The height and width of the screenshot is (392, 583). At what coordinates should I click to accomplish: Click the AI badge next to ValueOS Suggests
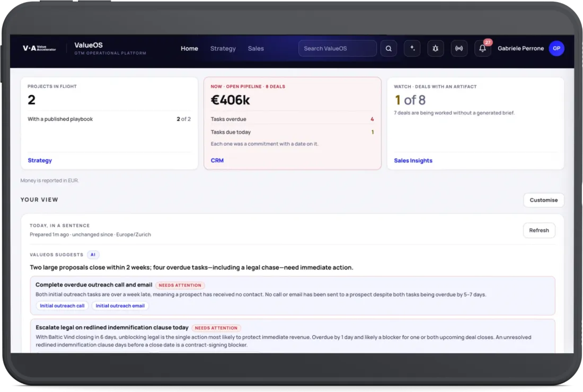click(x=93, y=254)
